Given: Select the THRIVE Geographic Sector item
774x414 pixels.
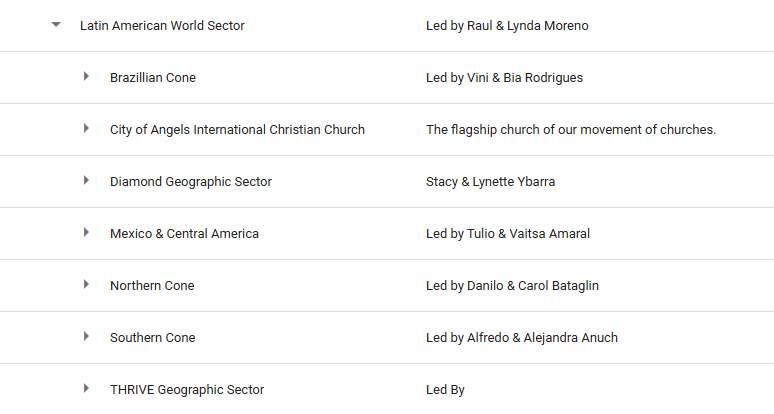Looking at the screenshot, I should 187,390.
